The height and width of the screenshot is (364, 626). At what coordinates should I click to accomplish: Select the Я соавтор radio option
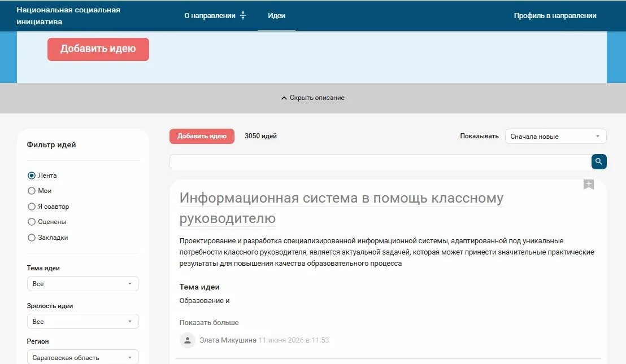point(32,207)
